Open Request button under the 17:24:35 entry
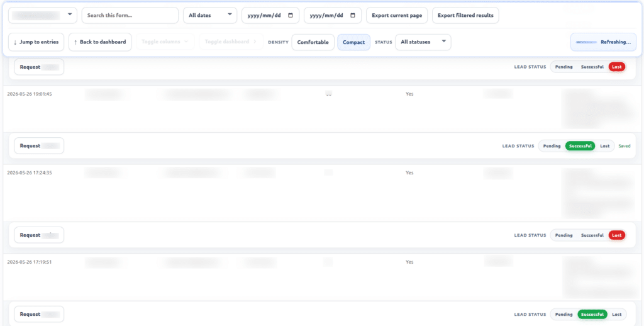 tap(39, 235)
